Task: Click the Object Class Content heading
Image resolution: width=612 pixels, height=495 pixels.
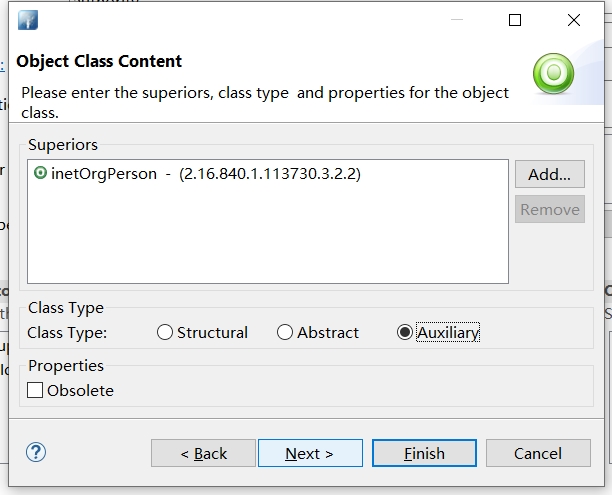Action: [99, 61]
